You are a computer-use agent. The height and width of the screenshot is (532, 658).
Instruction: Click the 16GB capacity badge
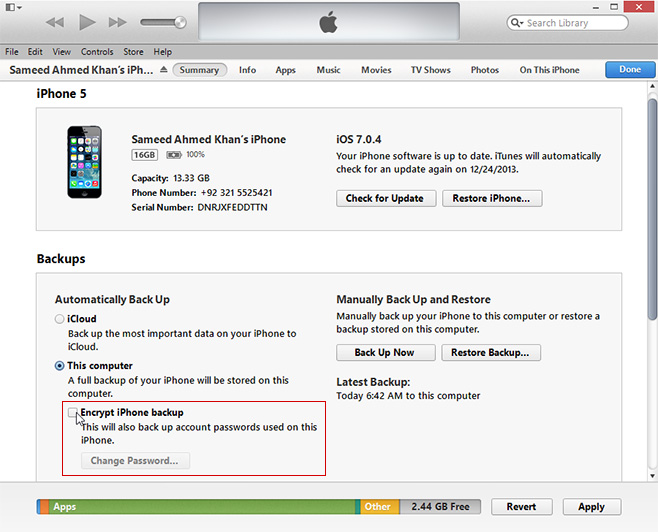(144, 155)
